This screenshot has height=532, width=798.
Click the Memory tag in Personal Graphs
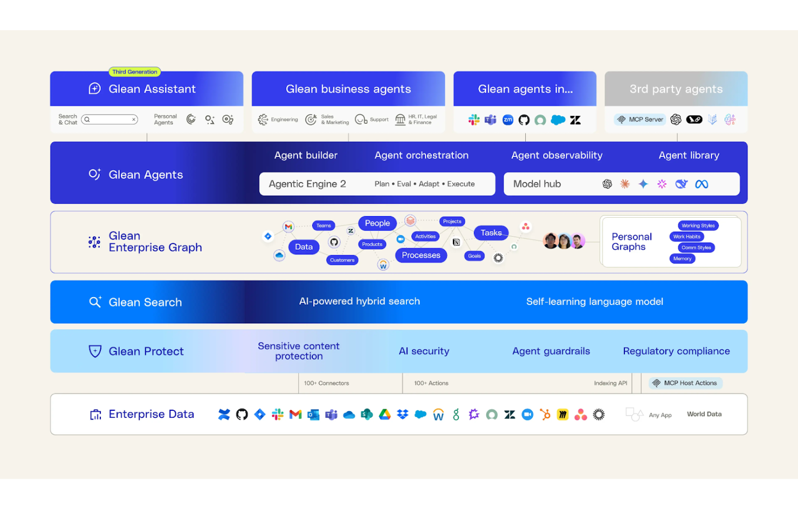(x=682, y=259)
